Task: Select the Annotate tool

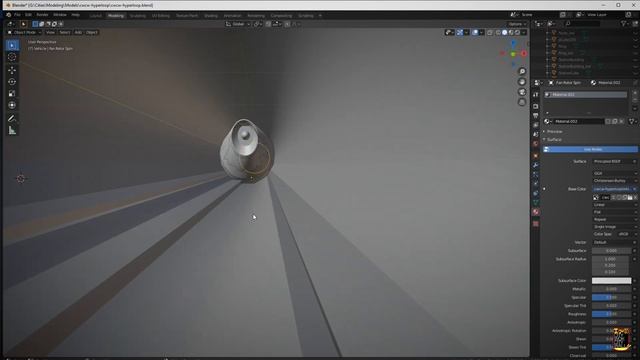Action: pyautogui.click(x=12, y=118)
